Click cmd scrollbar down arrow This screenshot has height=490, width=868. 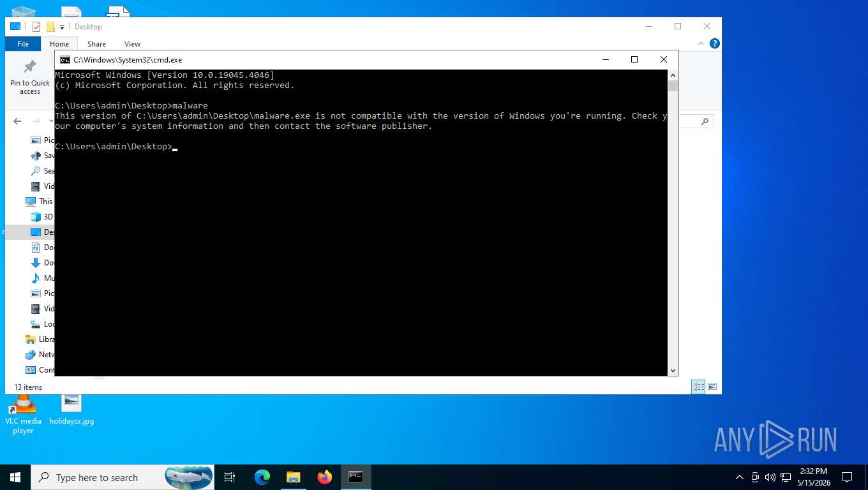[673, 371]
